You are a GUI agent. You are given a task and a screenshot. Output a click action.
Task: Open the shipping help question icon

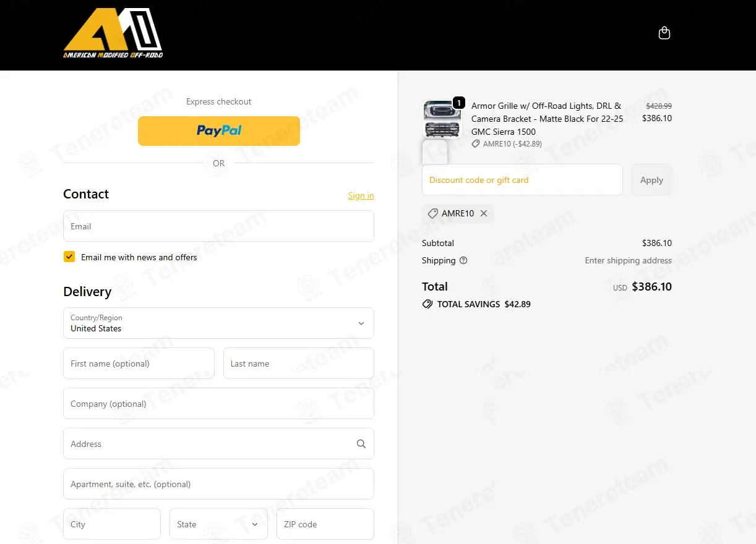pos(463,260)
